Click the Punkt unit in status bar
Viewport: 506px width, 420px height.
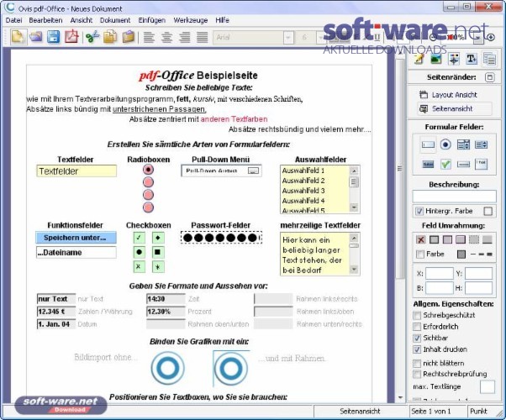[478, 412]
